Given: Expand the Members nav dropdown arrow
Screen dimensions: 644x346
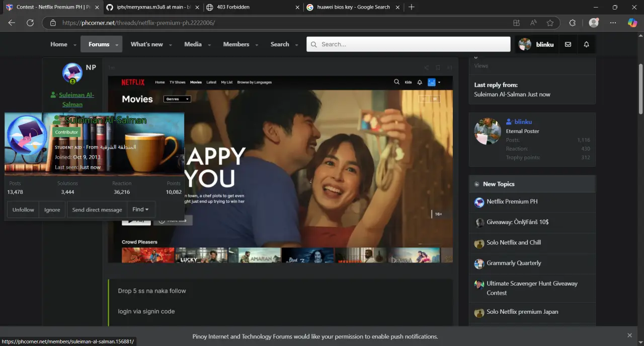Looking at the screenshot, I should click(257, 45).
